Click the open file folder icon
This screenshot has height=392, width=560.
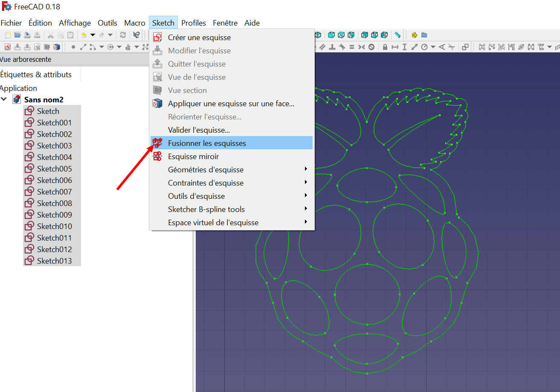point(17,35)
